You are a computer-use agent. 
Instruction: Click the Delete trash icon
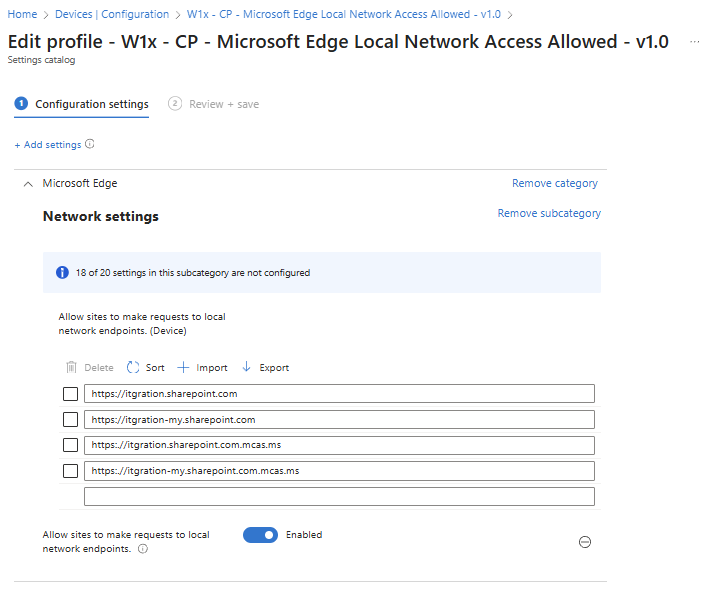pos(71,368)
